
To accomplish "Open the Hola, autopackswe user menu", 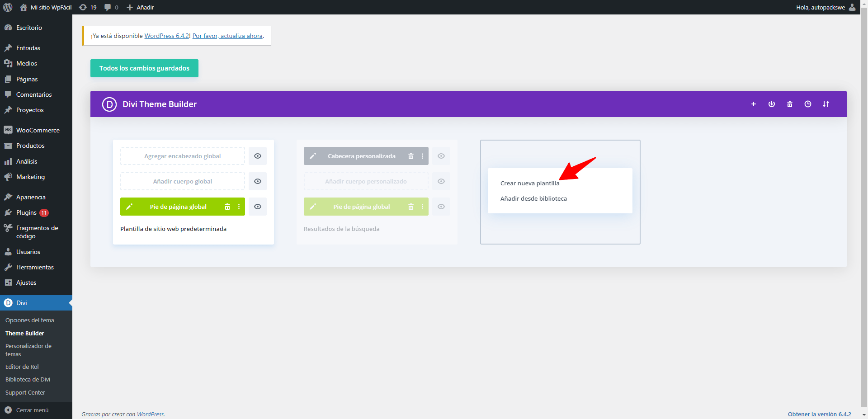I will tap(826, 7).
